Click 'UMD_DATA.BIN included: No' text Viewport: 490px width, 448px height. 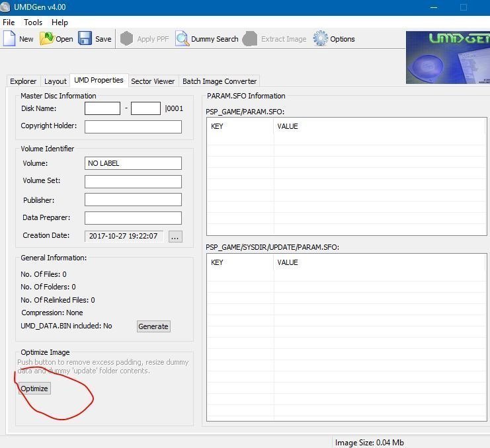coord(66,326)
